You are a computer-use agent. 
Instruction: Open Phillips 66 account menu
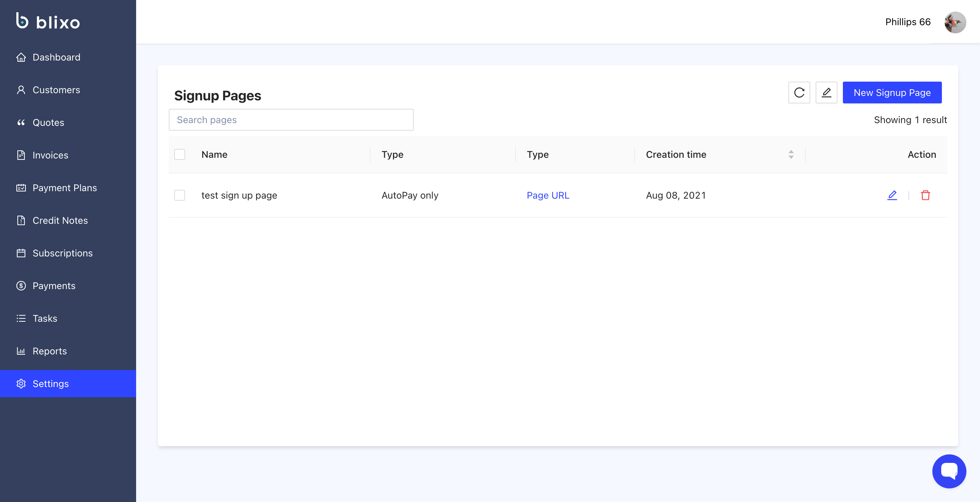click(x=908, y=22)
